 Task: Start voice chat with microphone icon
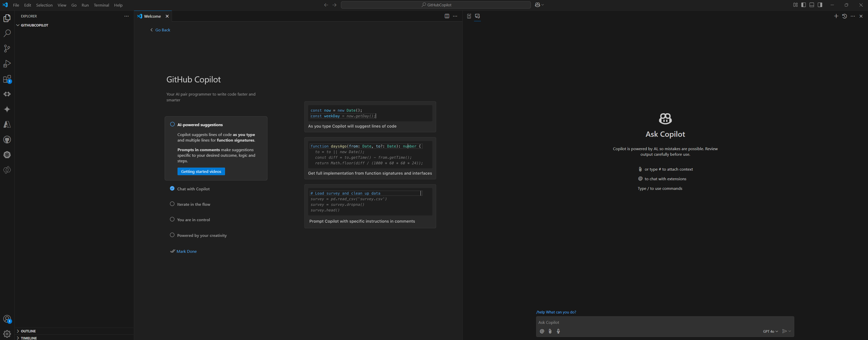coord(558,331)
